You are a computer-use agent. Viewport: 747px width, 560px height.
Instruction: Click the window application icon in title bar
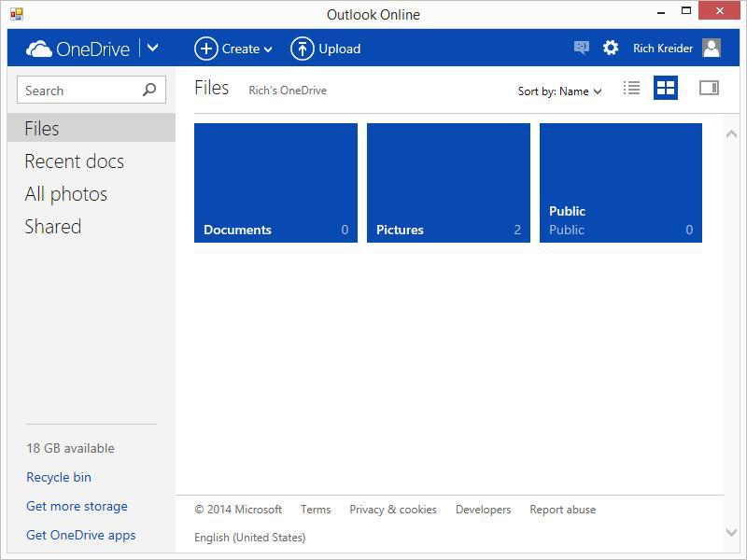click(x=17, y=14)
